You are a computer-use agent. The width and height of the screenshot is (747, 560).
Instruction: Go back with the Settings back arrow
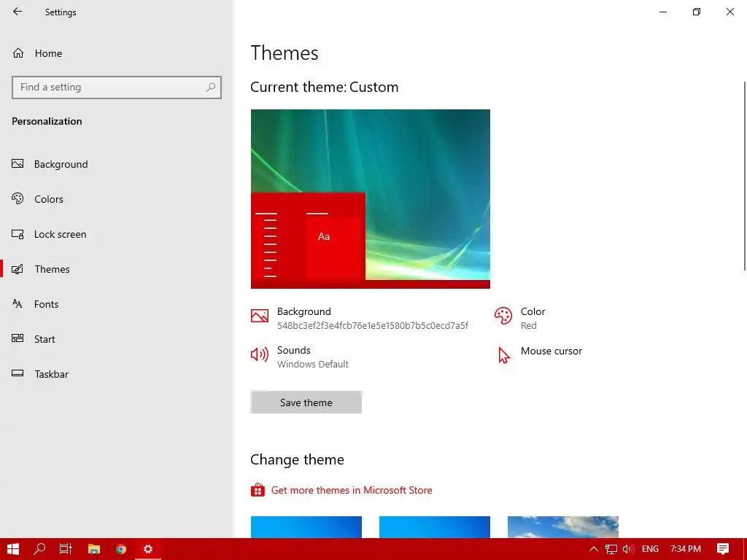[18, 12]
